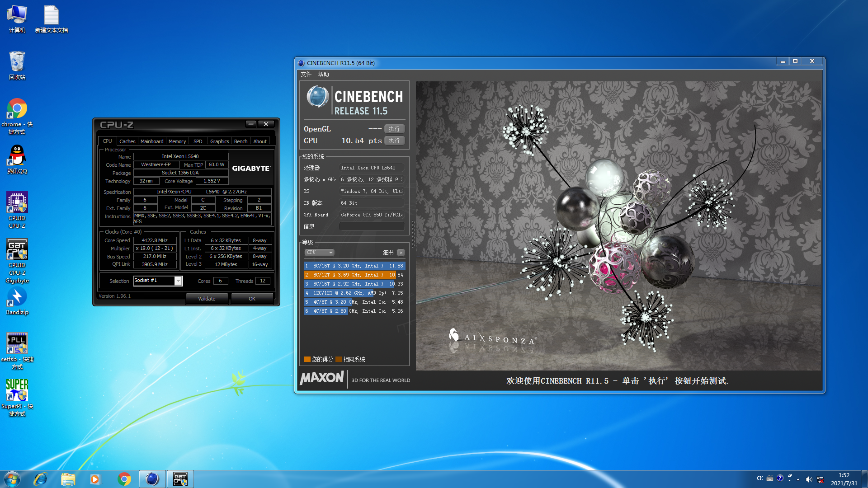Switch to Mainboard tab in CPU-Z
The width and height of the screenshot is (868, 488).
(152, 141)
